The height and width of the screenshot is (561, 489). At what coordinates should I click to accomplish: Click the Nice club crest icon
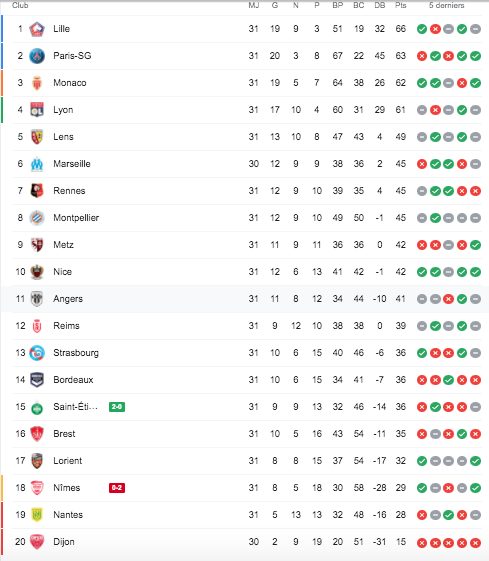[x=37, y=272]
